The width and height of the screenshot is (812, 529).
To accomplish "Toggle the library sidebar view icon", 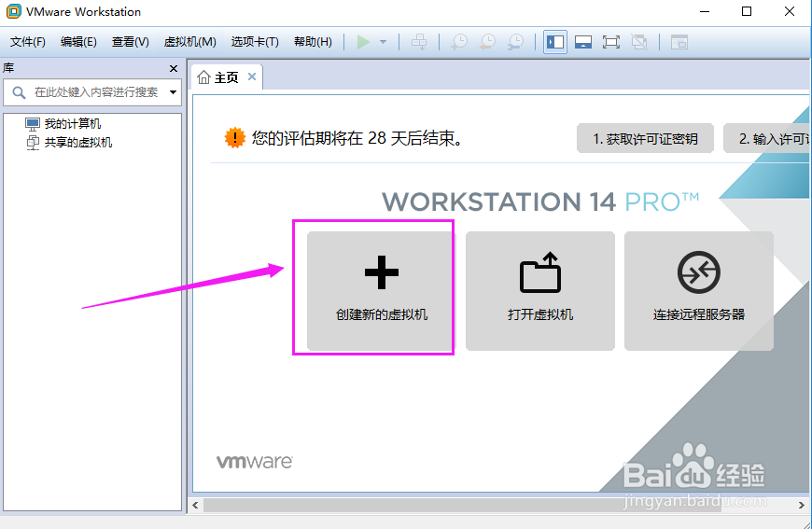I will click(x=555, y=42).
